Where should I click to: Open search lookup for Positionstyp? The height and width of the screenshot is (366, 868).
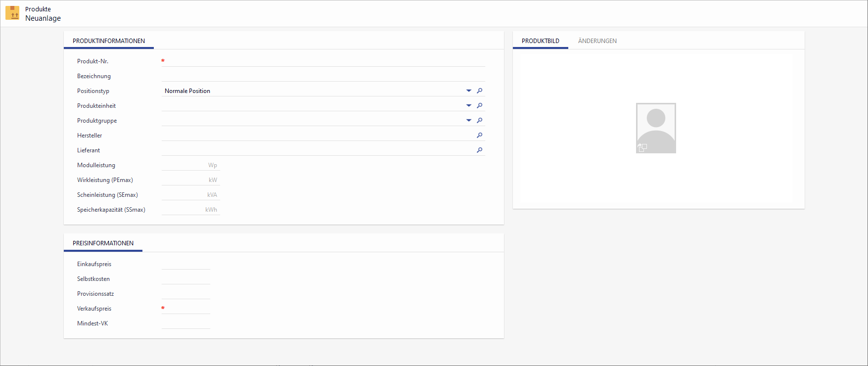coord(479,91)
